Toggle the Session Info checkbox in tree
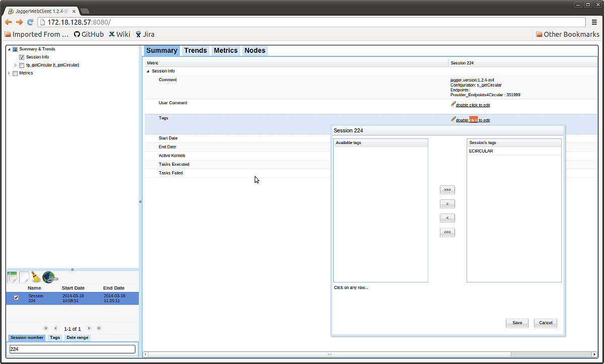604x364 pixels. (22, 57)
